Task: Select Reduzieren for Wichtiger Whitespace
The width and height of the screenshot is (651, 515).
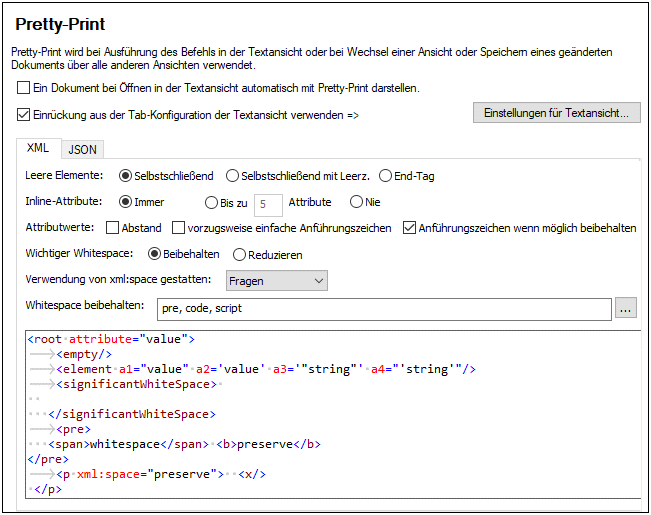Action: [x=239, y=255]
